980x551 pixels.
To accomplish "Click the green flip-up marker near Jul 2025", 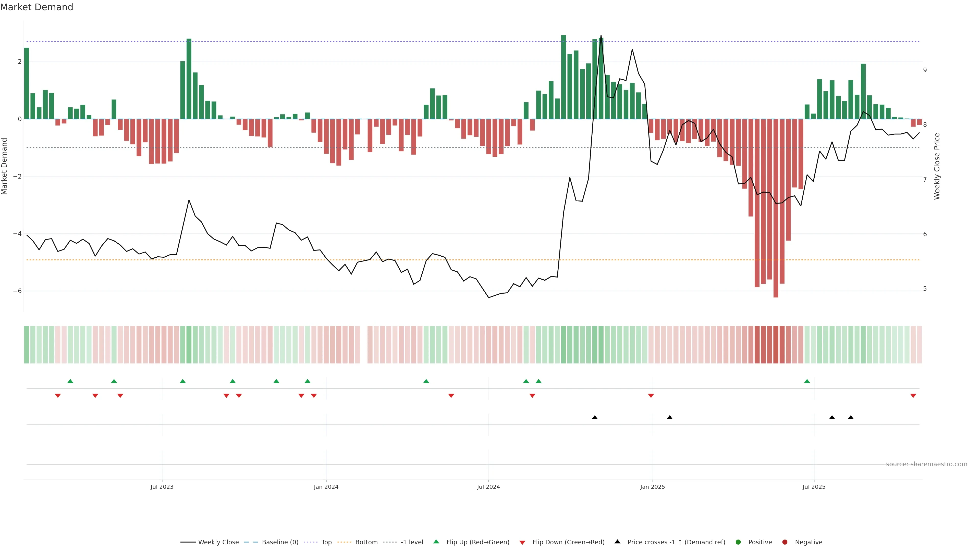I will [x=807, y=381].
